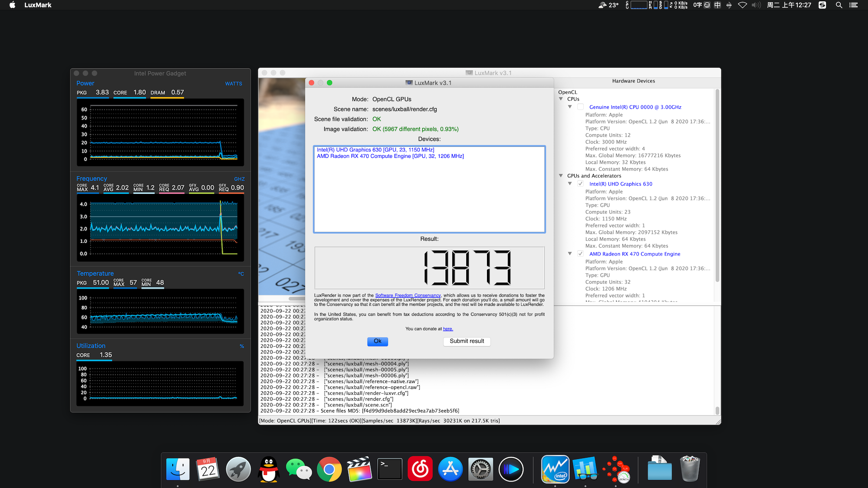This screenshot has height=488, width=868.
Task: Switch to Intel Power Gadget dock icon
Action: (x=555, y=469)
